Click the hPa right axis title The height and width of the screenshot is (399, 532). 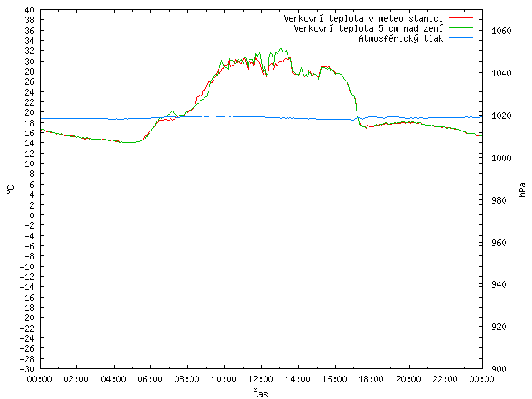coord(522,190)
